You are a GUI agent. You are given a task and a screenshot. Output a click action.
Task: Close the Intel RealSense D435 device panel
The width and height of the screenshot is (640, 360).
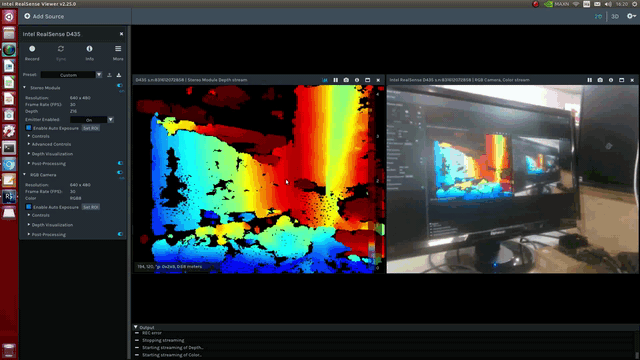click(121, 34)
